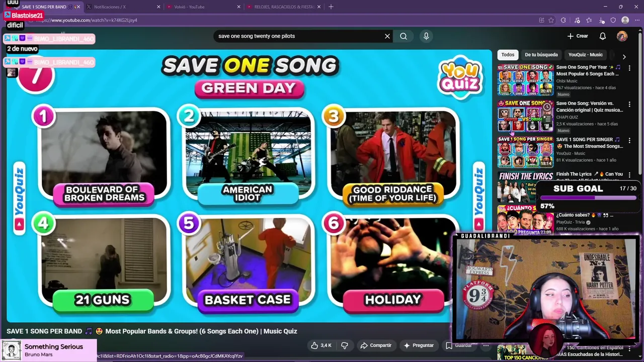
Task: Open Versión vs. Canción original thumbnail
Action: [x=525, y=116]
